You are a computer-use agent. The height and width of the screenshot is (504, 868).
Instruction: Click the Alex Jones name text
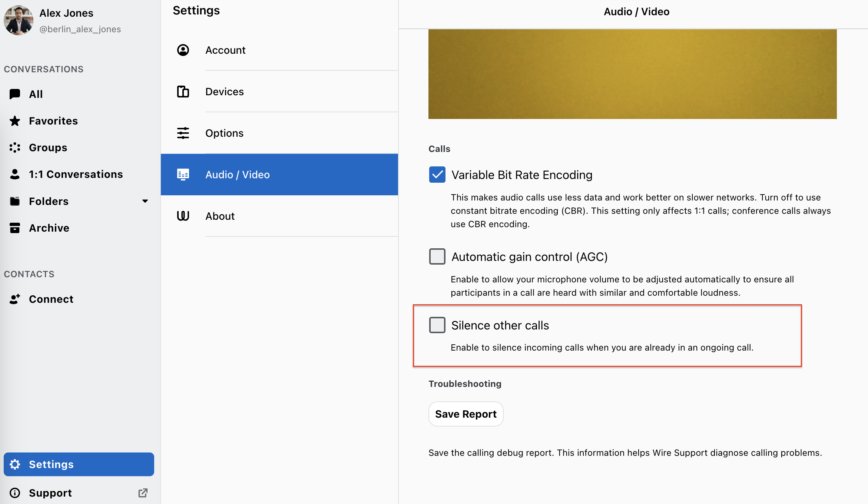(x=66, y=13)
